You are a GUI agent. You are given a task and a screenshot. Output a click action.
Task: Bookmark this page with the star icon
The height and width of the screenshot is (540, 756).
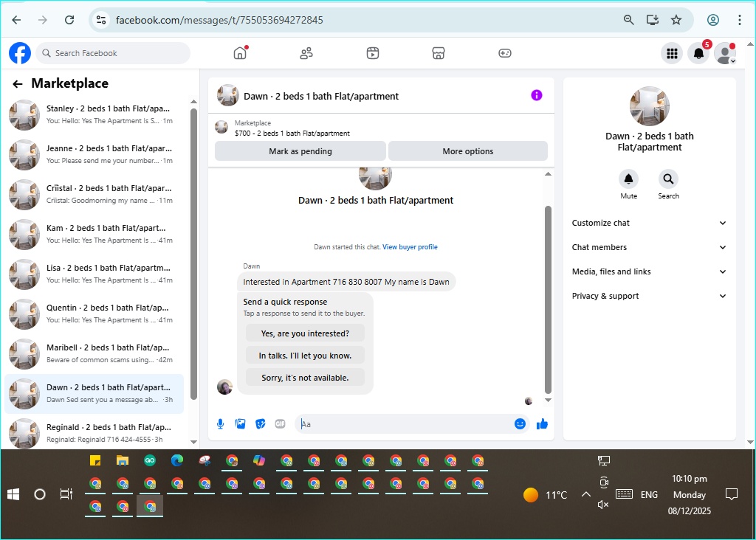676,20
